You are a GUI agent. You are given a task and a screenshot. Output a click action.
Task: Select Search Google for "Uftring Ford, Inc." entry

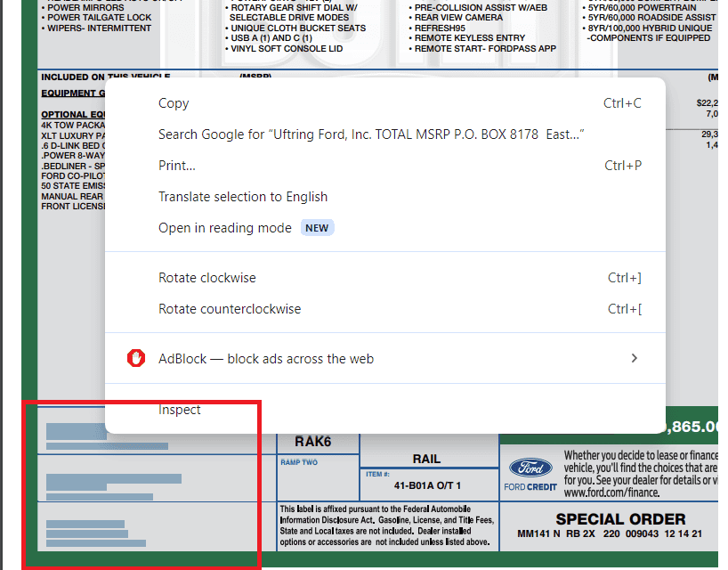point(384,134)
